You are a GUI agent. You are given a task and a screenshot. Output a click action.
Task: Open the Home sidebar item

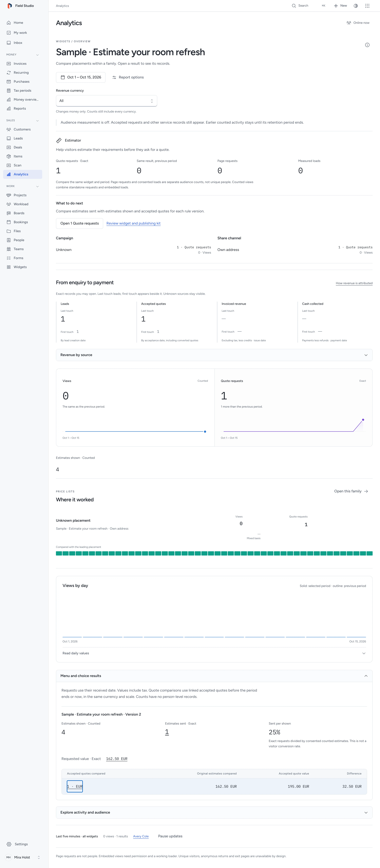point(23,23)
